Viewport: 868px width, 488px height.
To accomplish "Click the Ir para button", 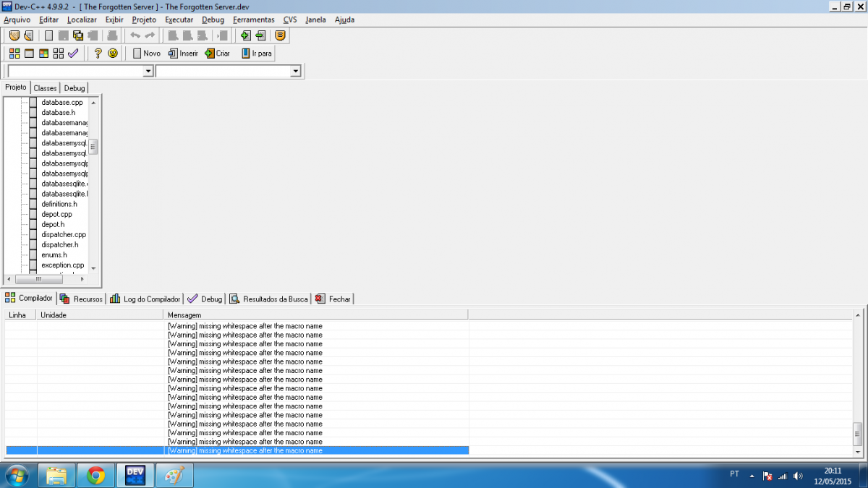I will click(258, 53).
